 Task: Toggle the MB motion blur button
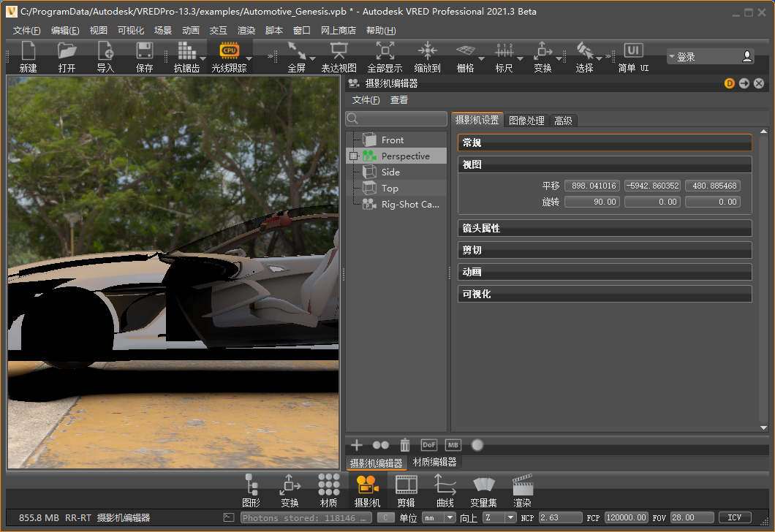(x=453, y=444)
